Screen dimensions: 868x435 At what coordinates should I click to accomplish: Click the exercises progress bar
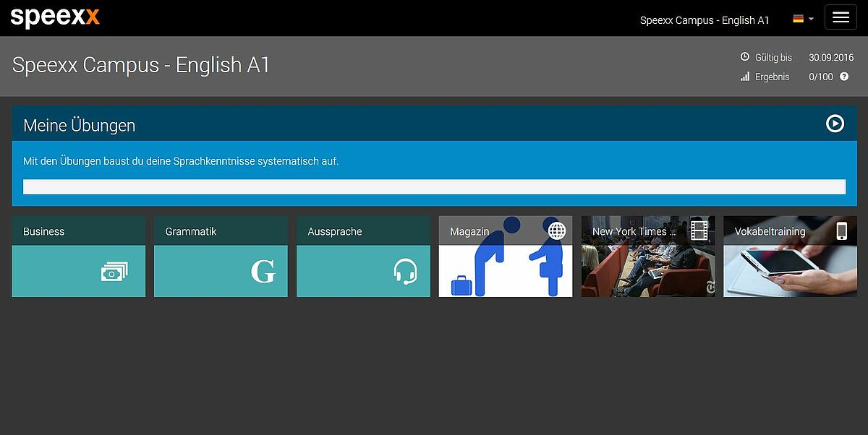click(x=434, y=186)
